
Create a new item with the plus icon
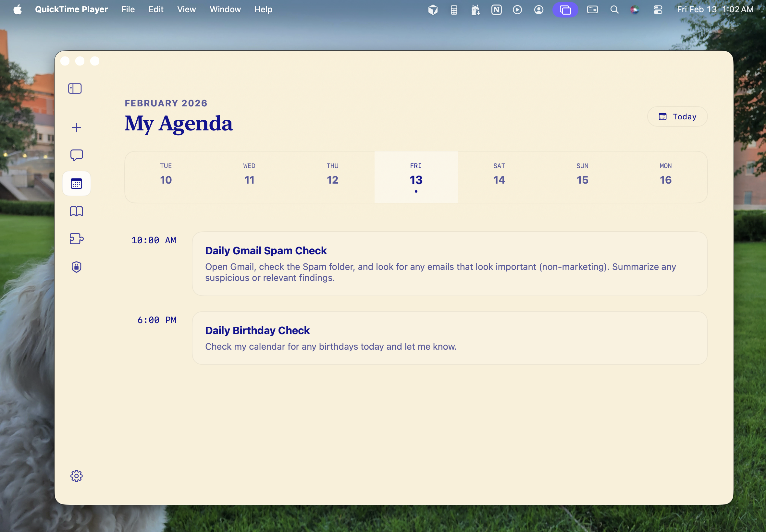click(76, 127)
